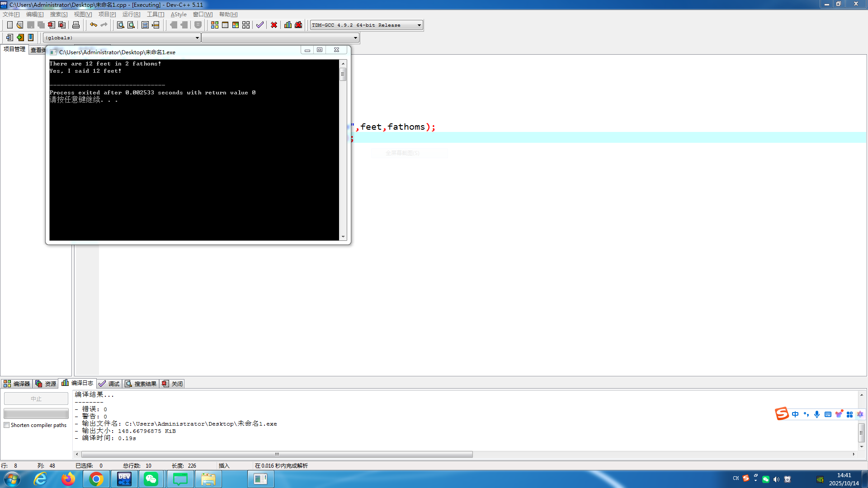Image resolution: width=868 pixels, height=488 pixels.
Task: Toggle Shorten compiler paths checkbox
Action: pos(7,425)
